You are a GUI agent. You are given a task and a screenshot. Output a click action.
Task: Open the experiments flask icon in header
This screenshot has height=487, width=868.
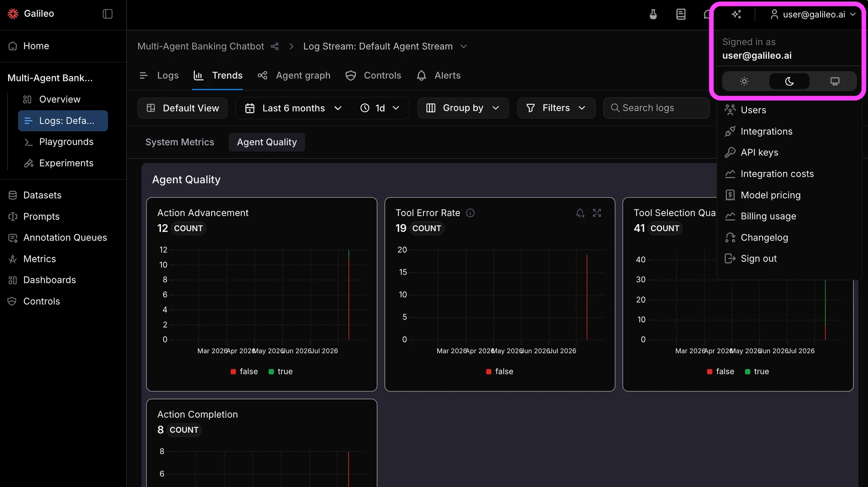click(653, 14)
